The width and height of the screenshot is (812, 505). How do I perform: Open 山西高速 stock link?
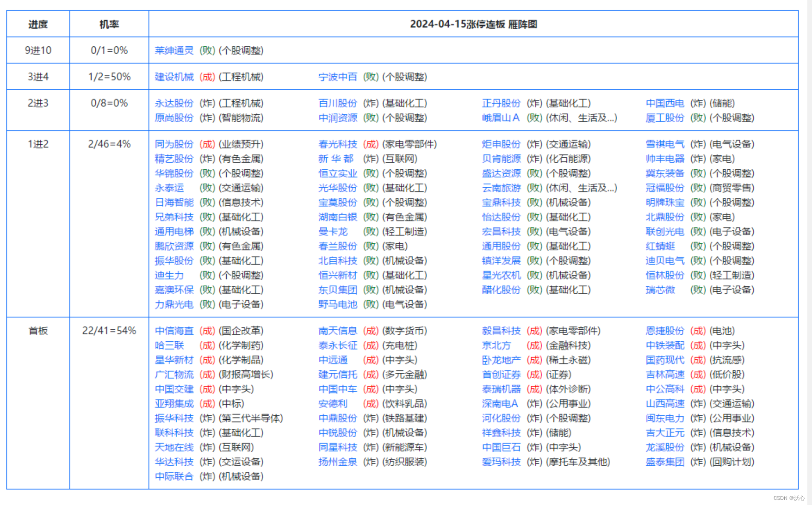pos(665,404)
